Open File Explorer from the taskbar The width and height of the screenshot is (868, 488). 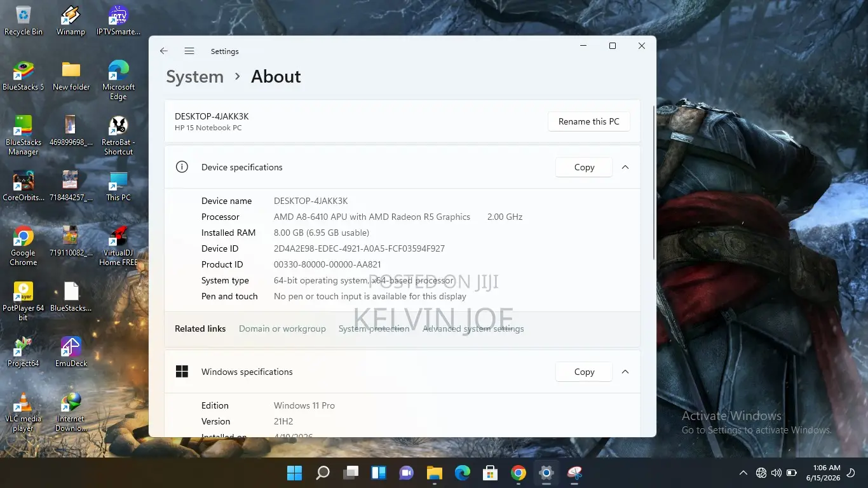tap(435, 473)
